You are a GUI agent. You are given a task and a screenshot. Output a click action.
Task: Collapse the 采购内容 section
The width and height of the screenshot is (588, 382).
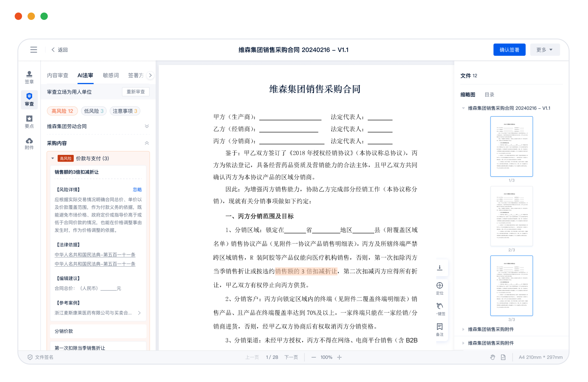tap(147, 143)
